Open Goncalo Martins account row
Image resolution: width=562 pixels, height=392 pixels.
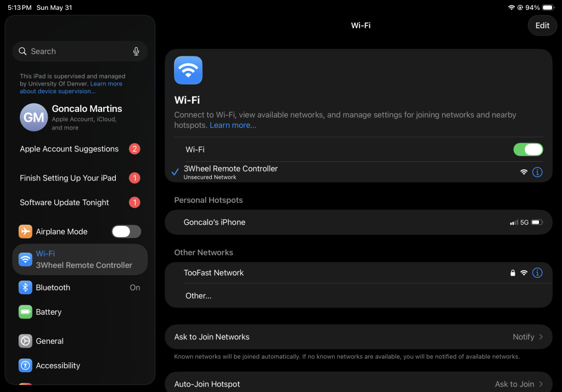coord(80,117)
